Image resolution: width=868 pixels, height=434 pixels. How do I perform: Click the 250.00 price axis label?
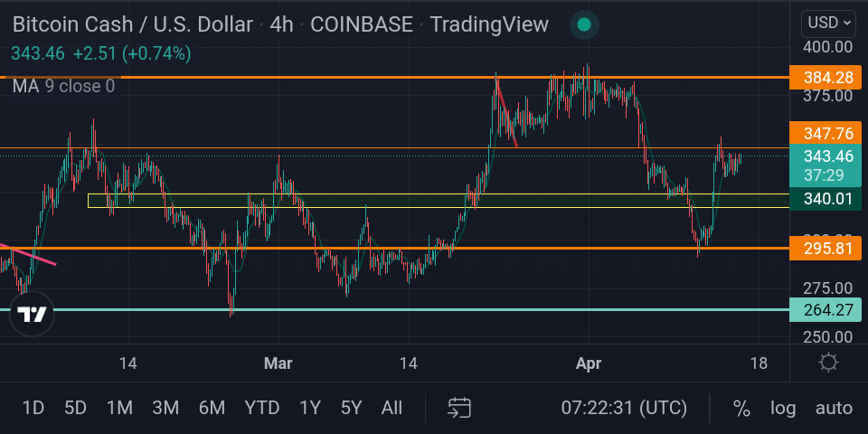(x=827, y=337)
